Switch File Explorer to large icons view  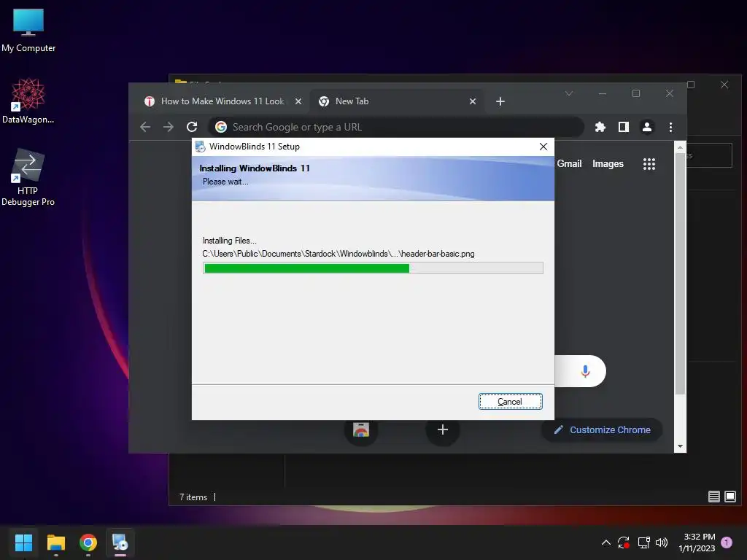[729, 497]
